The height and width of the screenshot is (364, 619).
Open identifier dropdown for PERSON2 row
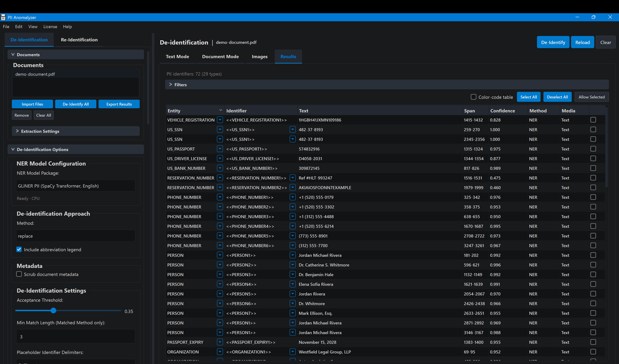[x=292, y=265]
